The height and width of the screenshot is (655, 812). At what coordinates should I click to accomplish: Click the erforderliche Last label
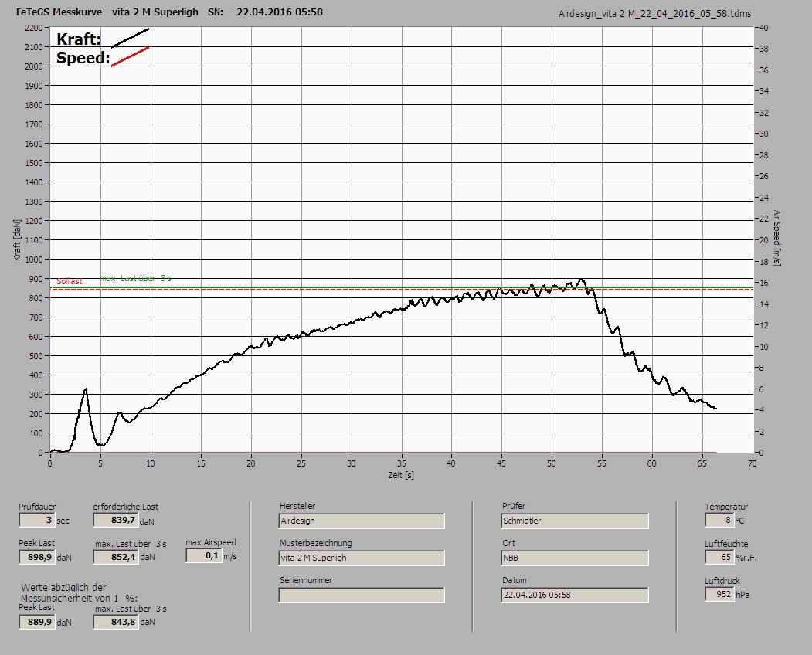point(126,507)
